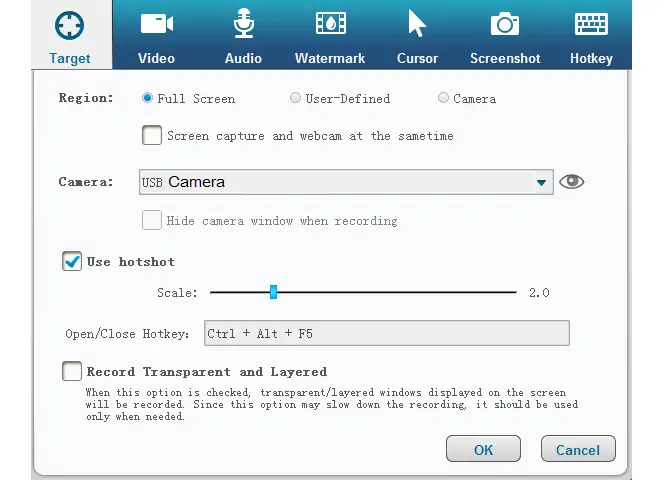
Task: Select the Camera region option
Action: (x=443, y=98)
